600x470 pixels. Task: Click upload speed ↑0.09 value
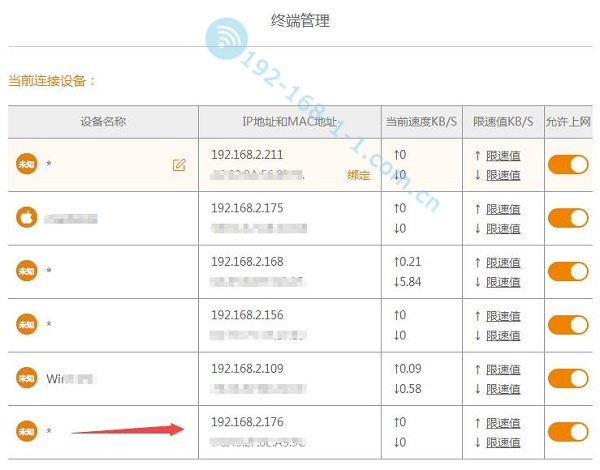(x=408, y=369)
